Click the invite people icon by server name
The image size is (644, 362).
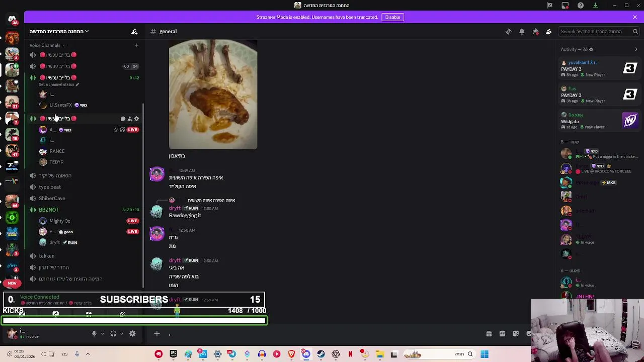tap(134, 31)
